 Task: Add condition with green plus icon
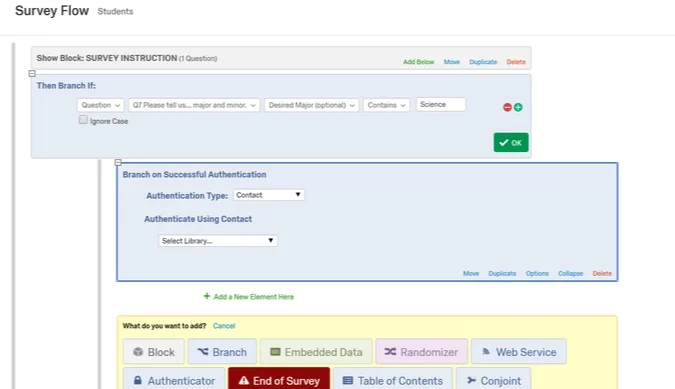pyautogui.click(x=518, y=107)
